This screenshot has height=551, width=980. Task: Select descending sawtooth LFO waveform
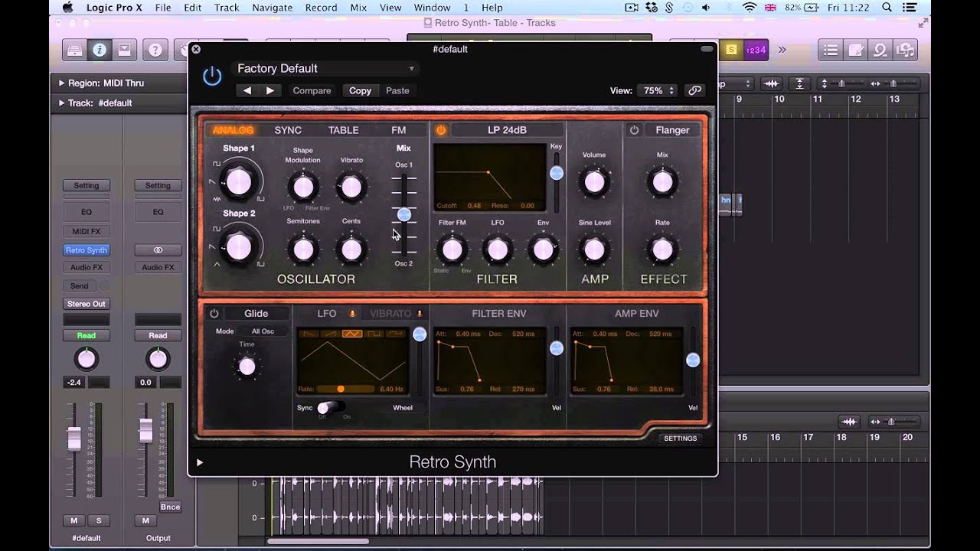tap(309, 334)
